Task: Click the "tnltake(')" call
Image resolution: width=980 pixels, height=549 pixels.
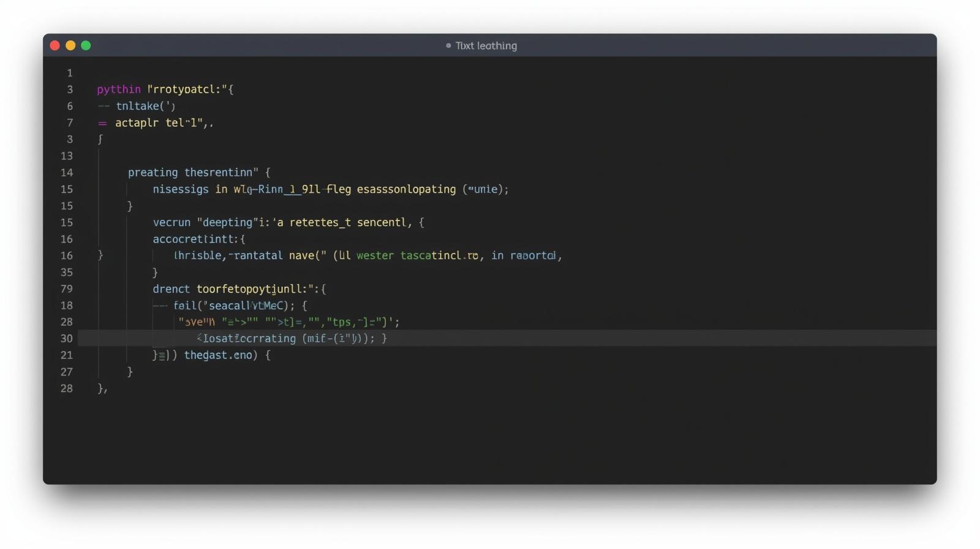Action: [146, 106]
